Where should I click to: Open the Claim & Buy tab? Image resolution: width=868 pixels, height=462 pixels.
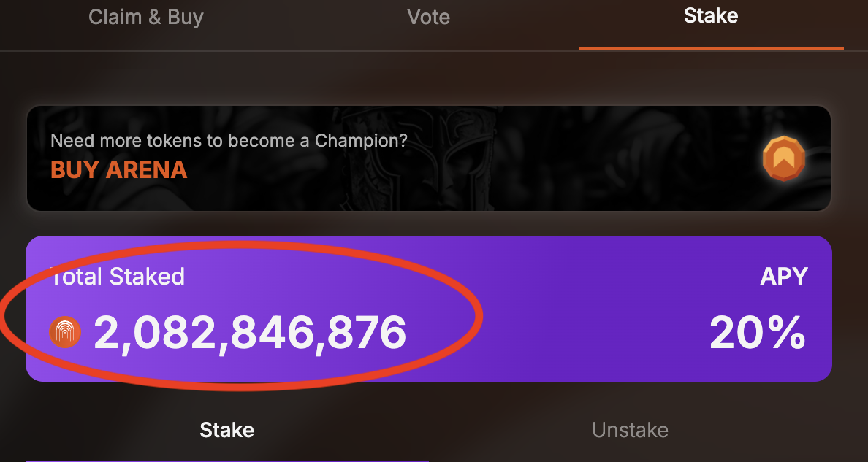[146, 17]
